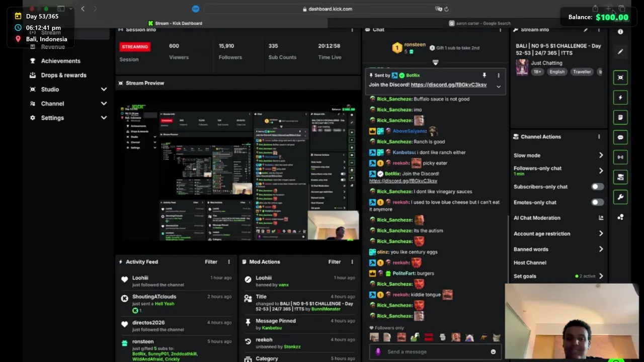Filter the Mod Actions list
Screen dimensions: 644x362
click(334, 262)
